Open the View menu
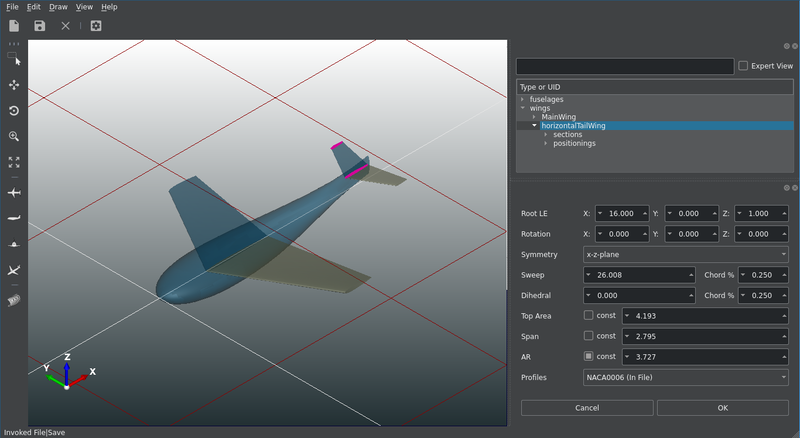Viewport: 800px width, 438px height. [84, 7]
